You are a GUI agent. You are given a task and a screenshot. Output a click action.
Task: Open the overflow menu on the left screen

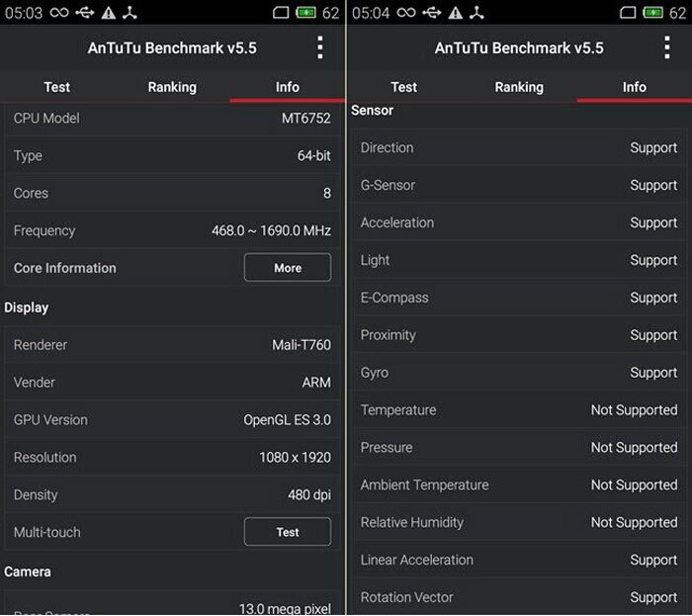pyautogui.click(x=319, y=47)
